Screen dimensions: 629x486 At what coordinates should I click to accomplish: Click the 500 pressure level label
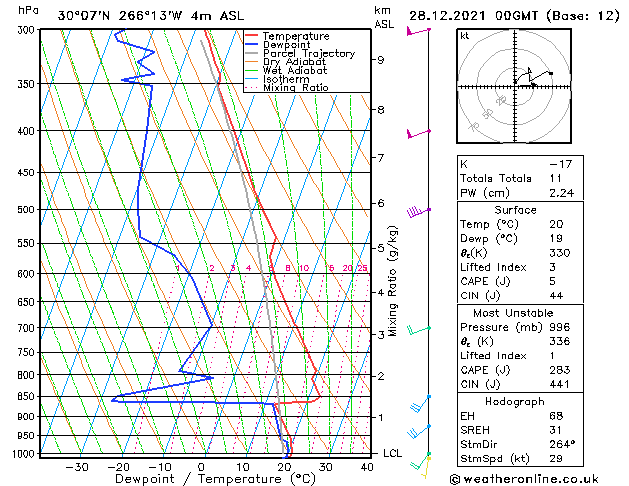28,210
